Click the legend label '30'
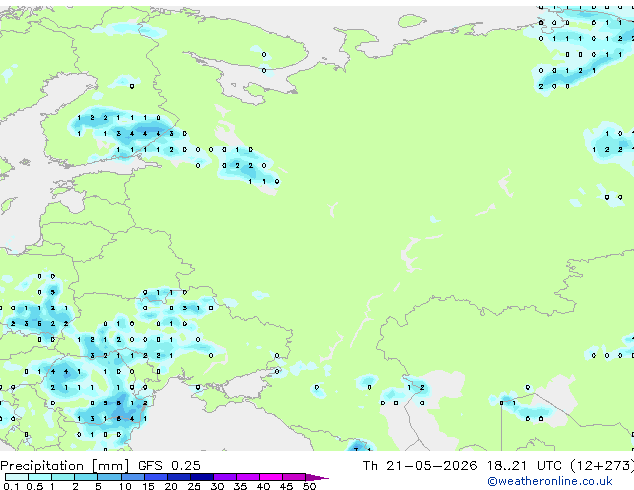Screen dimensions: 634x490 coord(217,486)
